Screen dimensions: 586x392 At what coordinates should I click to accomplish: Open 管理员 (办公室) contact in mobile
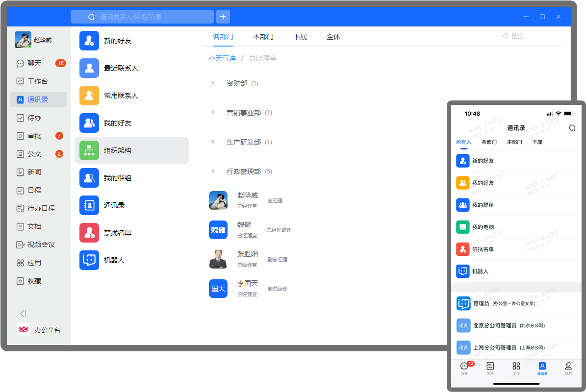(x=516, y=303)
